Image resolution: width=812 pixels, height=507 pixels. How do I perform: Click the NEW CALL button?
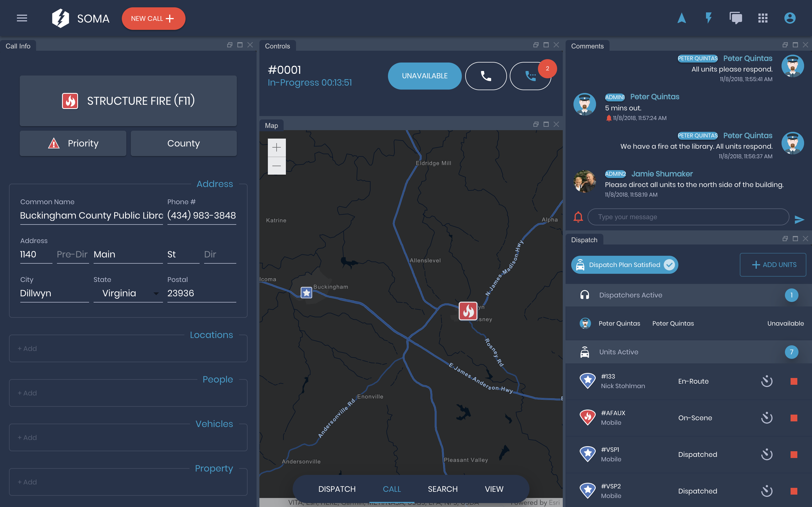[153, 18]
